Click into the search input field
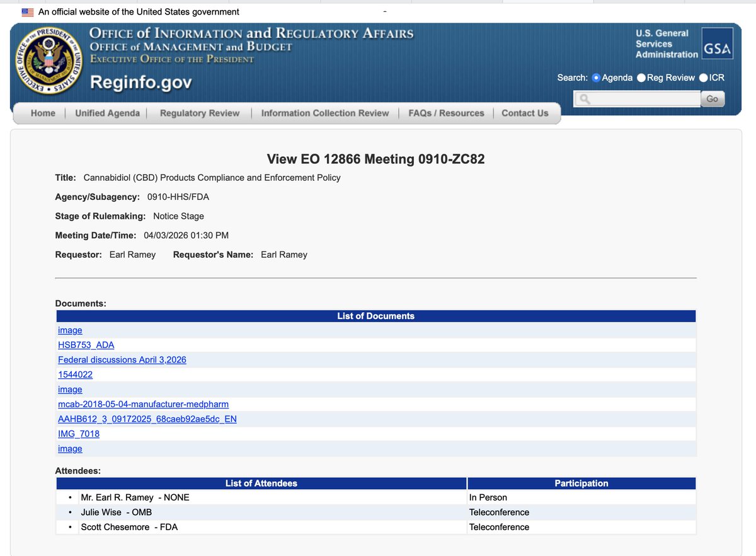This screenshot has height=556, width=756. (x=637, y=99)
